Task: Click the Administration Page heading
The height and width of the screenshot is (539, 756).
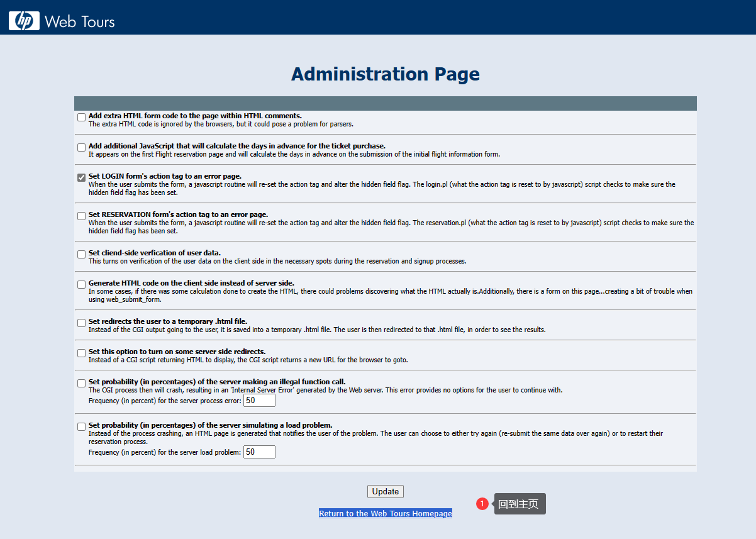Action: click(386, 74)
